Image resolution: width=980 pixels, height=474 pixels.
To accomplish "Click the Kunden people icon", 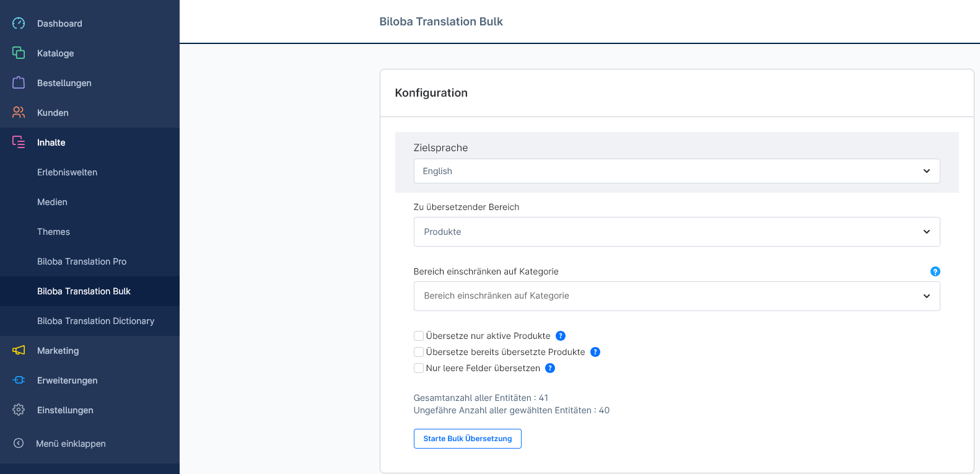I will [x=19, y=113].
